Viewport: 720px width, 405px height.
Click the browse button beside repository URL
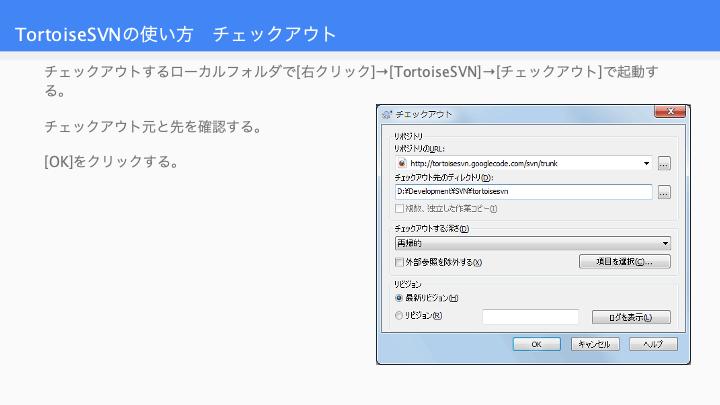coord(664,163)
